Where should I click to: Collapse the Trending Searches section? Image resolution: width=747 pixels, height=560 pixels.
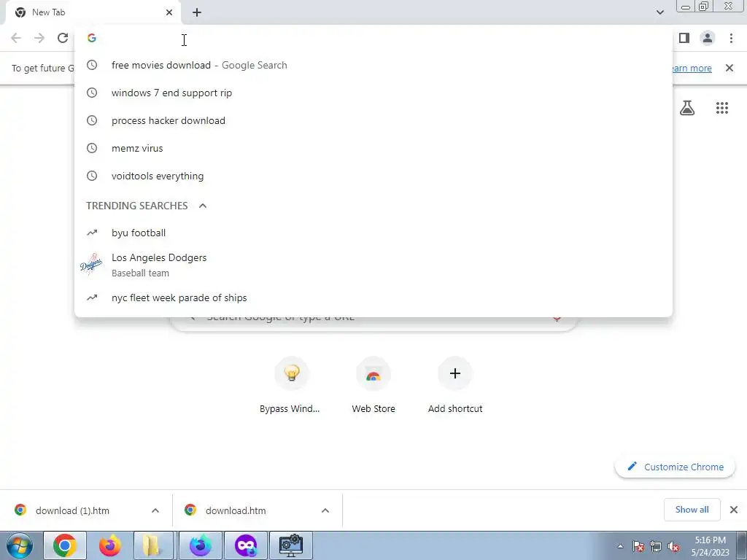coord(203,206)
